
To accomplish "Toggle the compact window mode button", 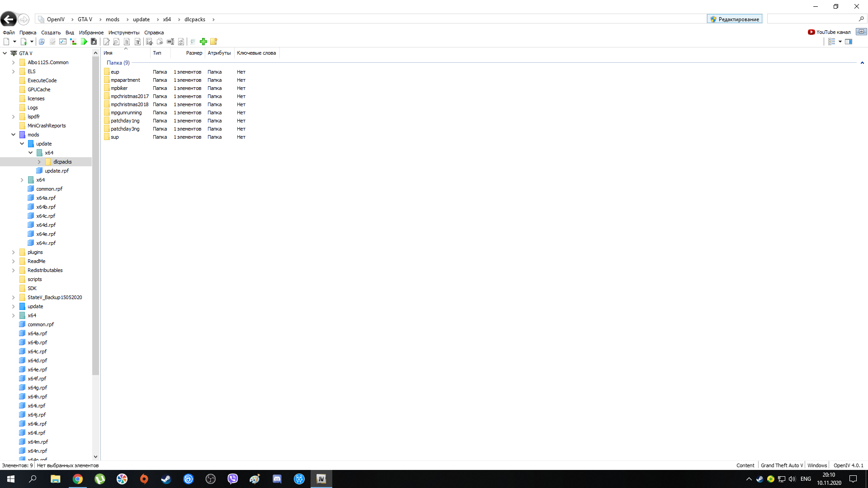I will [x=861, y=32].
